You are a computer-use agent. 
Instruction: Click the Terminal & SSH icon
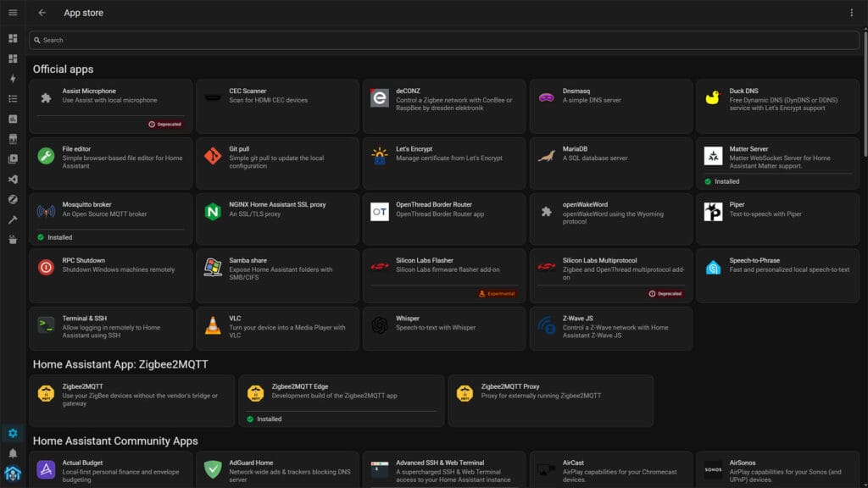coord(46,325)
